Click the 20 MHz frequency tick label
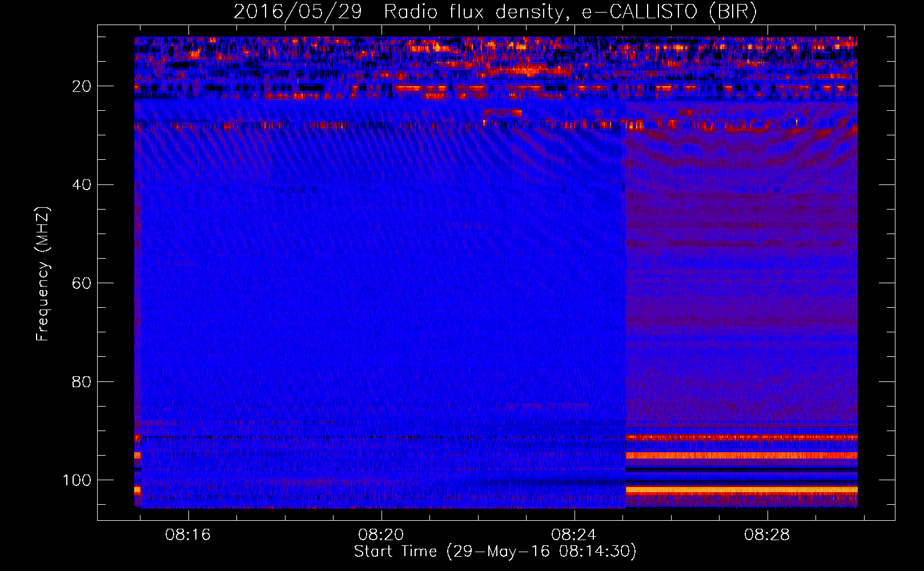Screen dimensions: 924x571 pyautogui.click(x=82, y=86)
